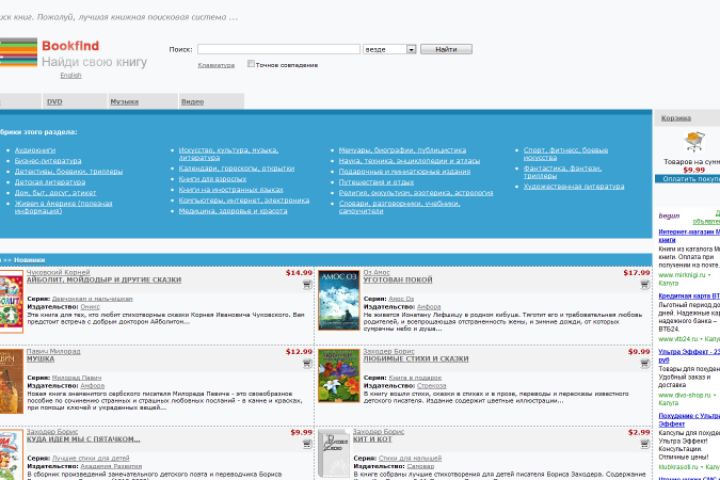Click the Найти search button
The image size is (720, 480).
pyautogui.click(x=446, y=49)
